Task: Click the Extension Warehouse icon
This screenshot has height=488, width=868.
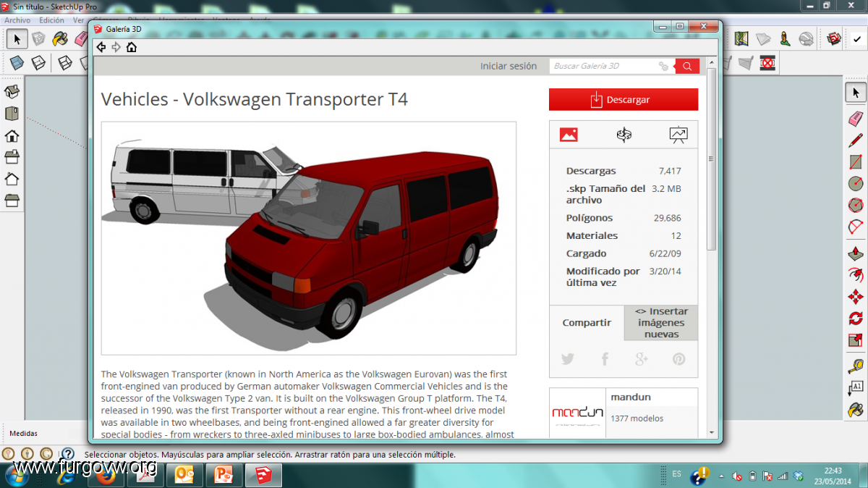Action: click(833, 39)
